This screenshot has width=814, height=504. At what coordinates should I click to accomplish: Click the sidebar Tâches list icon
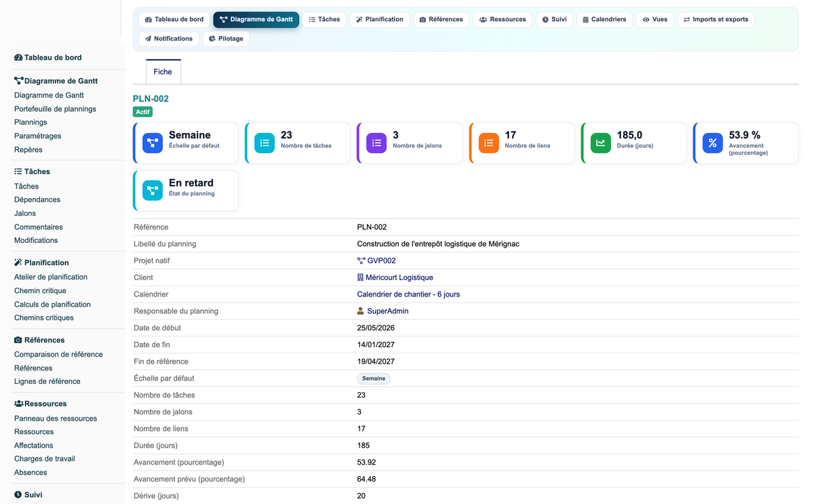(18, 172)
